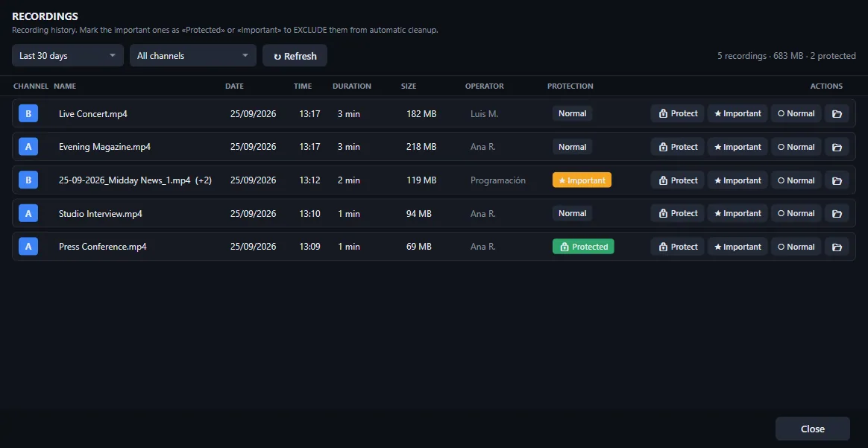The image size is (868, 448).
Task: Select the Evening Magazine.mp4 file name
Action: coord(104,147)
